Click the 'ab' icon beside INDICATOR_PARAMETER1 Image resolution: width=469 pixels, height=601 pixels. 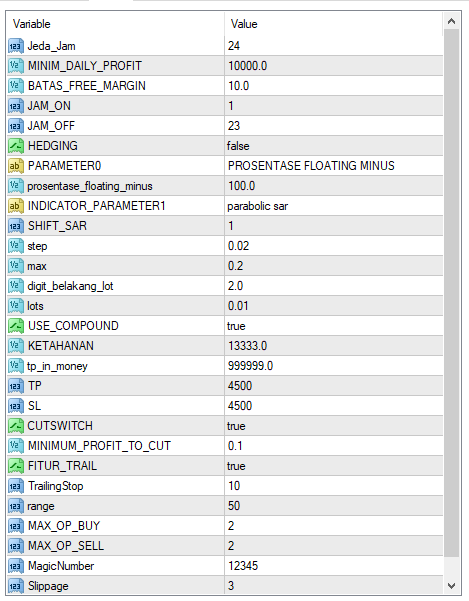(x=16, y=206)
